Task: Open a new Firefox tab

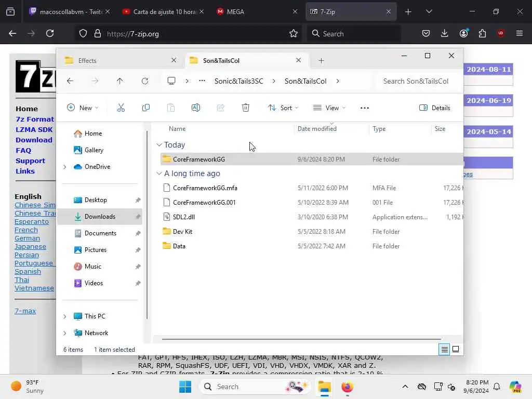Action: click(408, 12)
